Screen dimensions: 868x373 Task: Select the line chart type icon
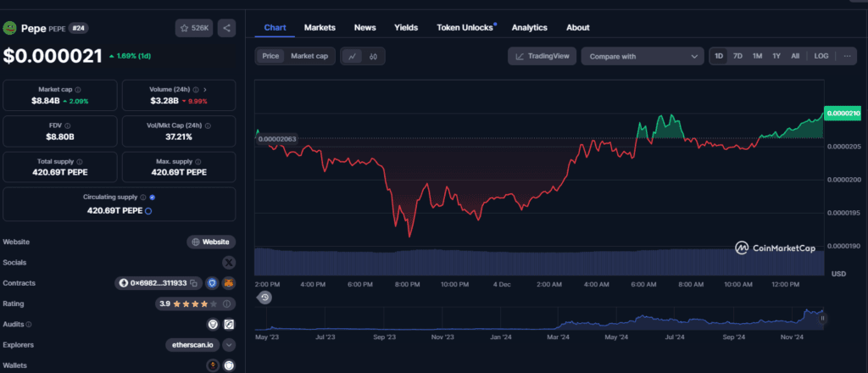pyautogui.click(x=353, y=57)
